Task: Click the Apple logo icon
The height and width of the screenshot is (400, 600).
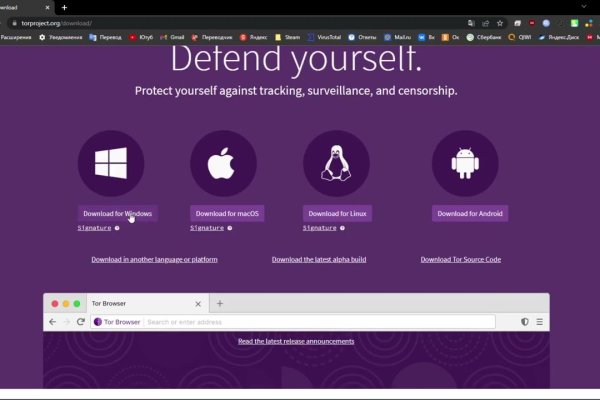Action: (x=223, y=163)
